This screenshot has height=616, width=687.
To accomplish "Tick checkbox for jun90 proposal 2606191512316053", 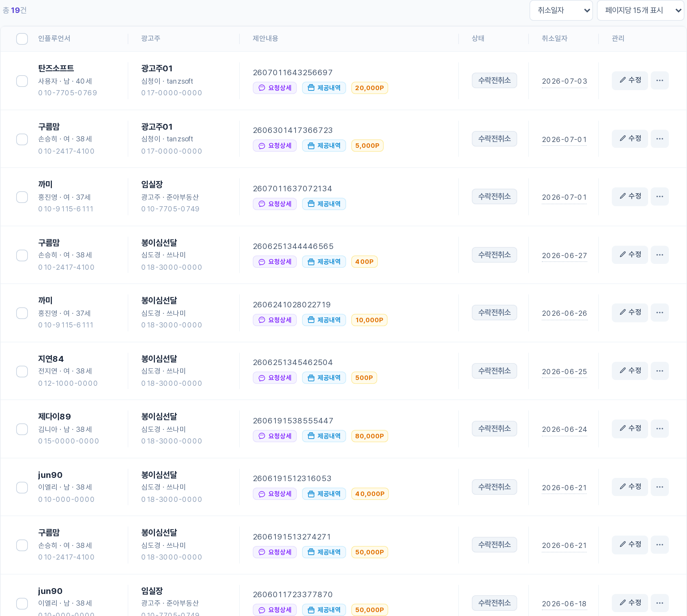I will pos(22,488).
